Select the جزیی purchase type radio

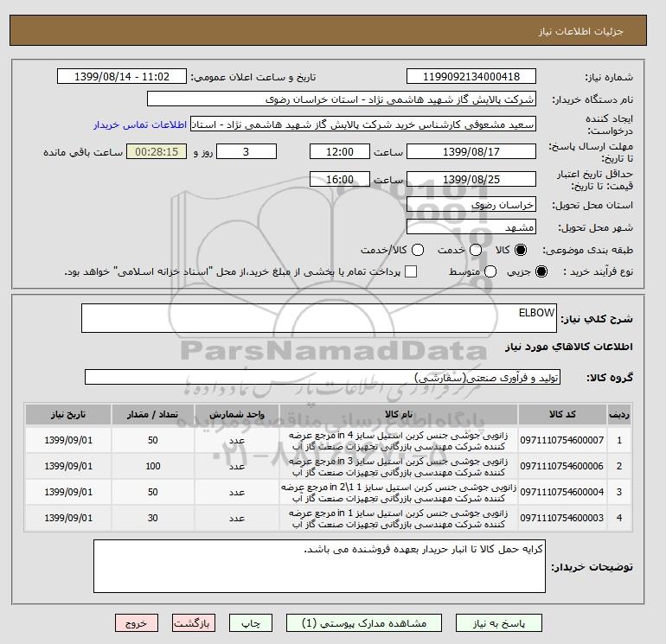(x=541, y=271)
